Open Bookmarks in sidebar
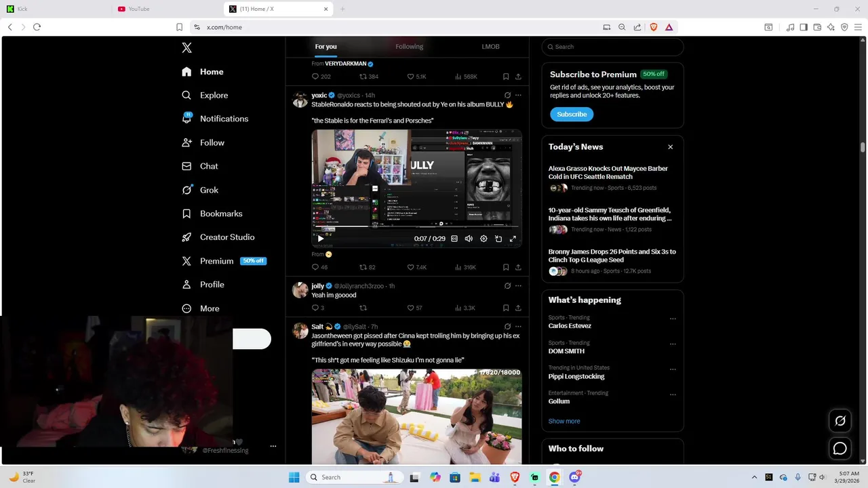This screenshot has width=868, height=488. tap(212, 213)
